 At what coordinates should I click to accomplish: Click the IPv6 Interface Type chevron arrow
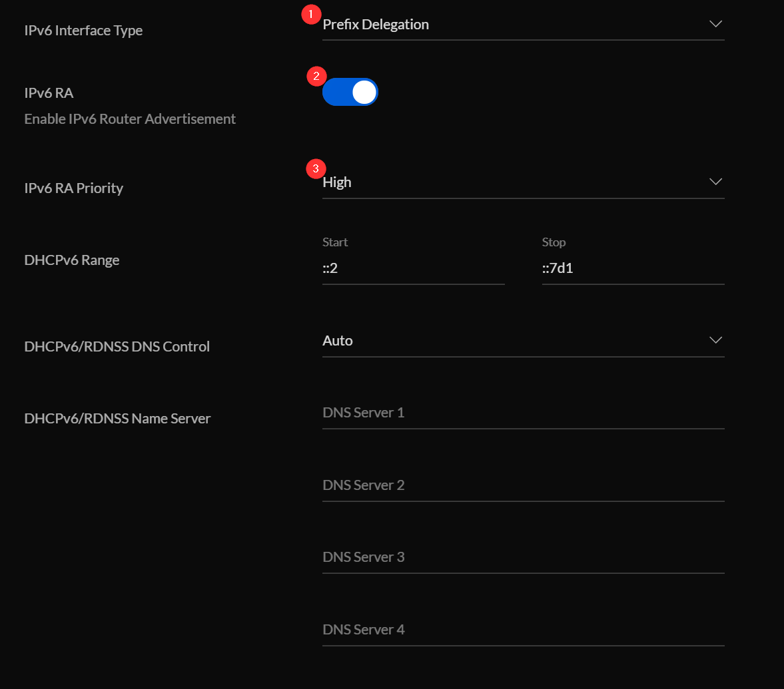(x=715, y=25)
